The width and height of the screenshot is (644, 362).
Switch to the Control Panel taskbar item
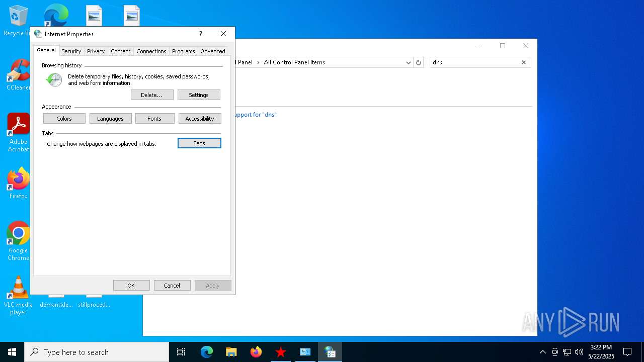coord(305,352)
